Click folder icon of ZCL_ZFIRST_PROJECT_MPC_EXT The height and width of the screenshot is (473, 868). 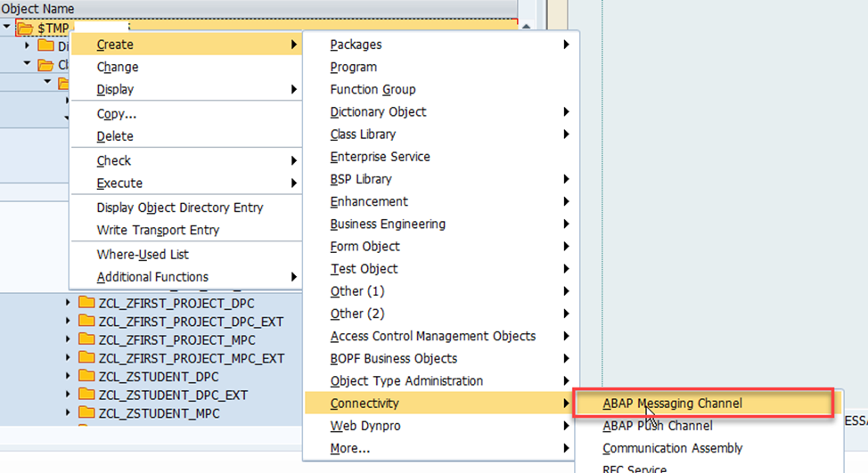pos(86,357)
